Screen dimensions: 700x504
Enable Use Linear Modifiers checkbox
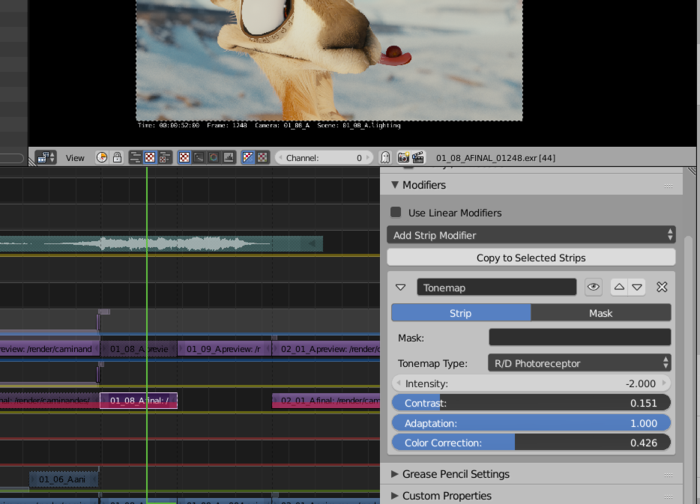tap(396, 212)
